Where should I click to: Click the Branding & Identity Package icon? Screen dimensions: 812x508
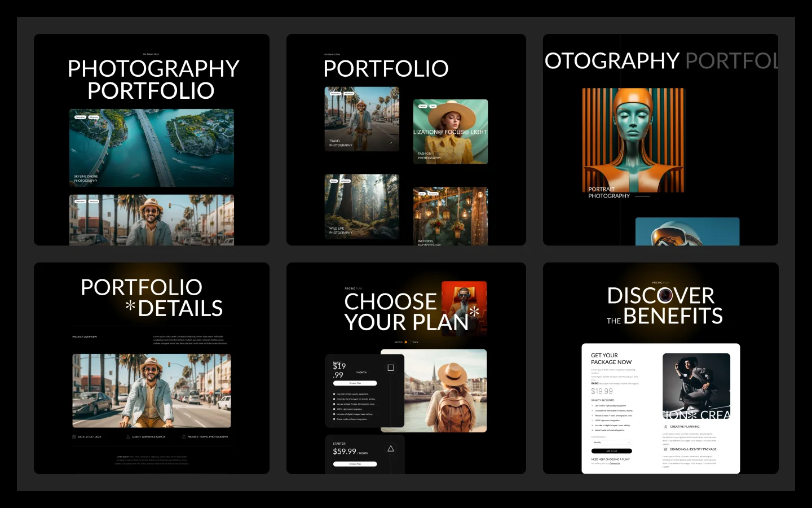tap(666, 449)
